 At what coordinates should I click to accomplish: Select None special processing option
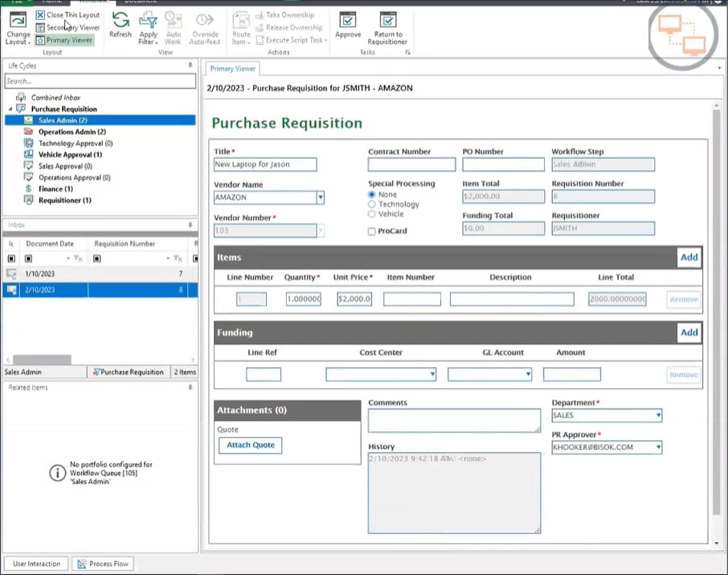tap(372, 194)
